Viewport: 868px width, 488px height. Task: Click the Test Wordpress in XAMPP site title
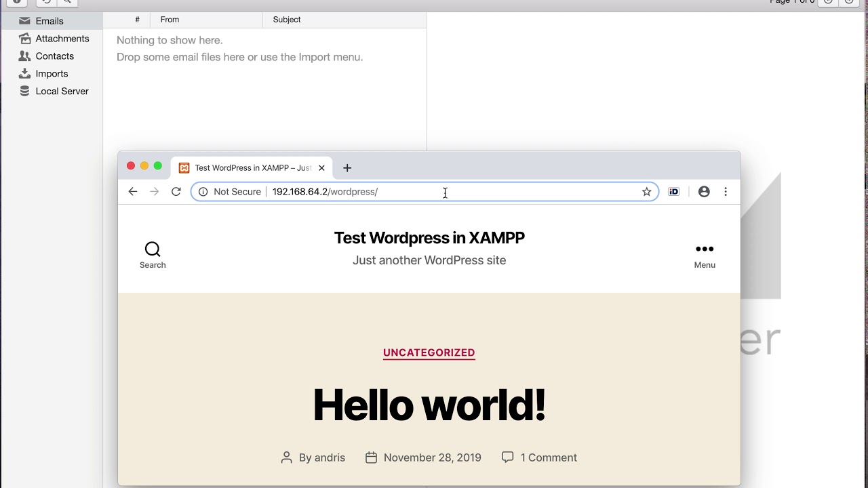coord(429,238)
